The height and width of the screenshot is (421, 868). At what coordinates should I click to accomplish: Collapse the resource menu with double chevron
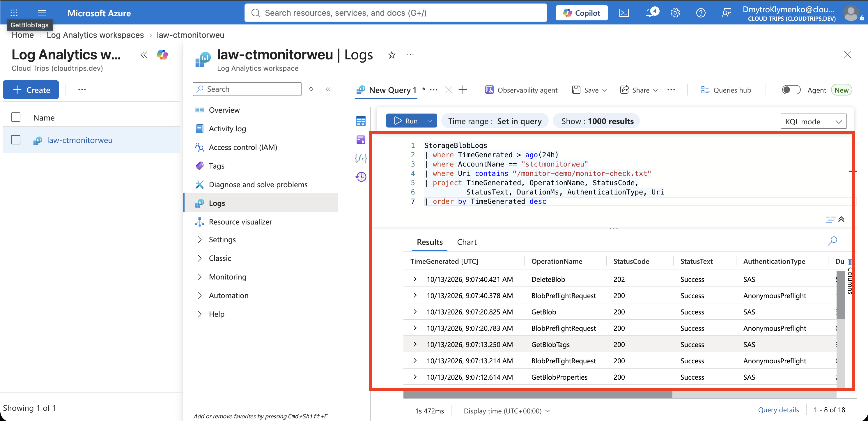coord(328,89)
